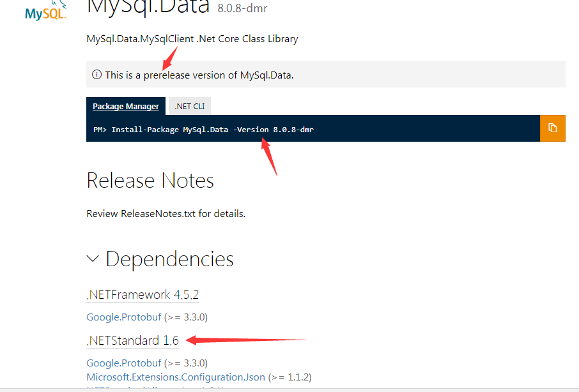Open the Microsoft.Extensions.Configuration.Json dependency link
The width and height of the screenshot is (579, 392).
pos(176,377)
